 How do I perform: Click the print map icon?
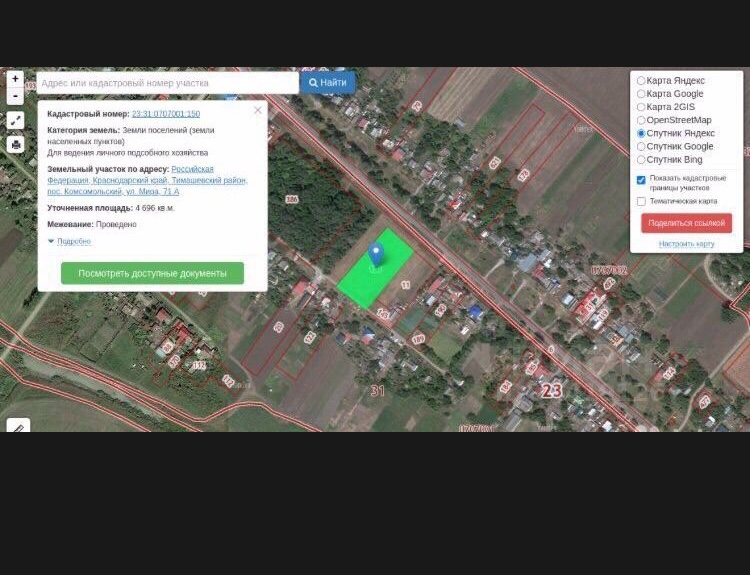[15, 144]
